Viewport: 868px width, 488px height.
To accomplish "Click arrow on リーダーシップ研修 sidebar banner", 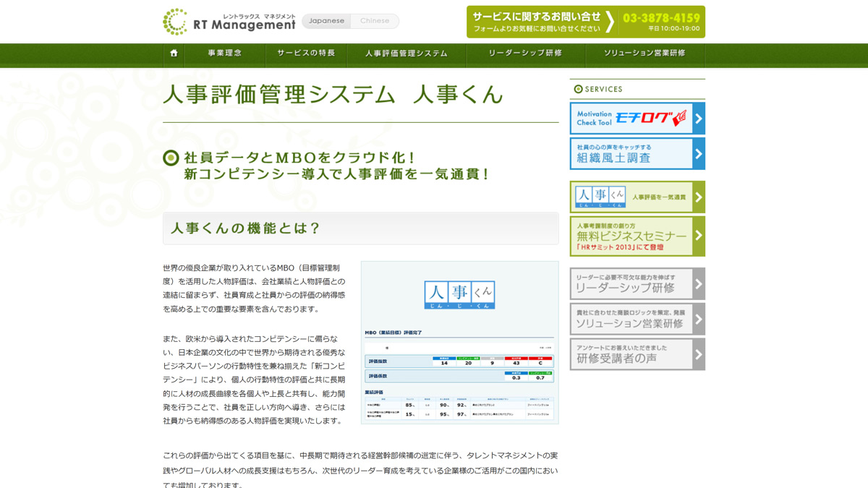I will pos(698,284).
